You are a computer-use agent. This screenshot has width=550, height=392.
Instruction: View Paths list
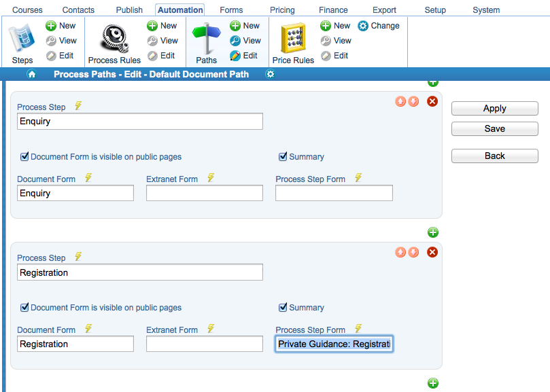point(245,41)
